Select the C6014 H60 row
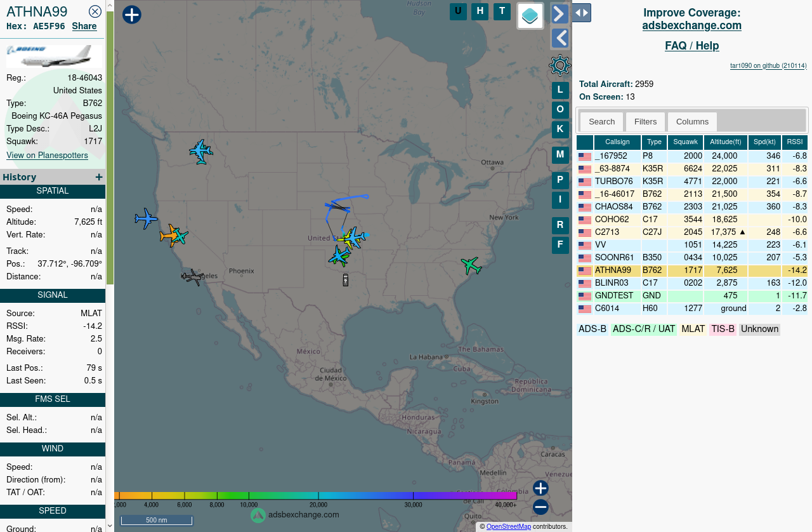Screen dimensions: 812x532 [x=692, y=309]
